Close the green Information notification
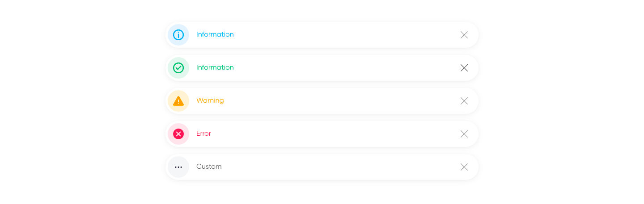The width and height of the screenshot is (644, 204). (x=464, y=68)
